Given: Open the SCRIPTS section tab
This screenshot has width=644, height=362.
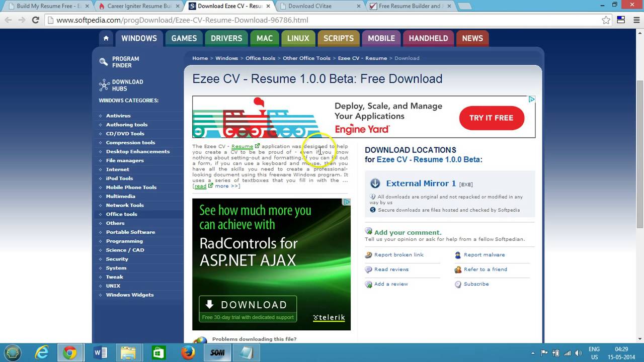Looking at the screenshot, I should [x=339, y=38].
